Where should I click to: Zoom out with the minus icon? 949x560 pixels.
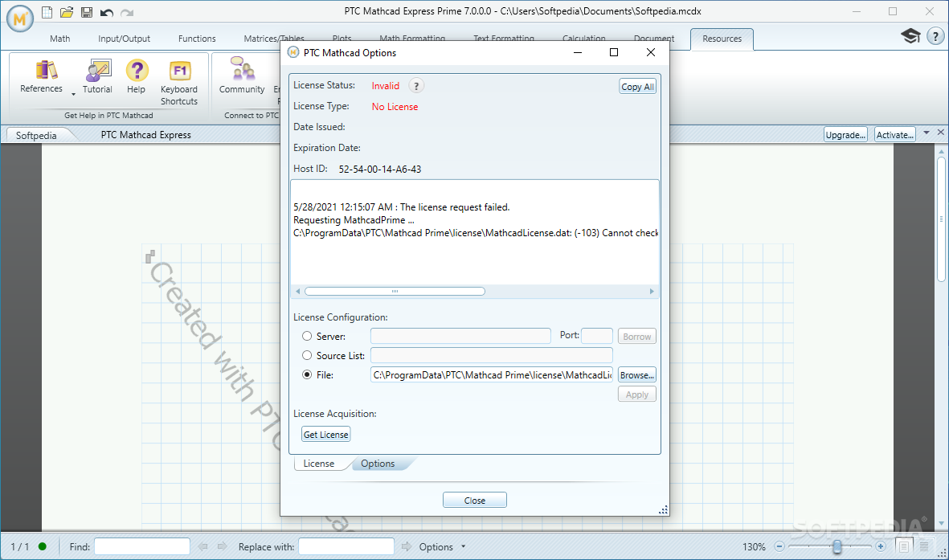pos(779,546)
